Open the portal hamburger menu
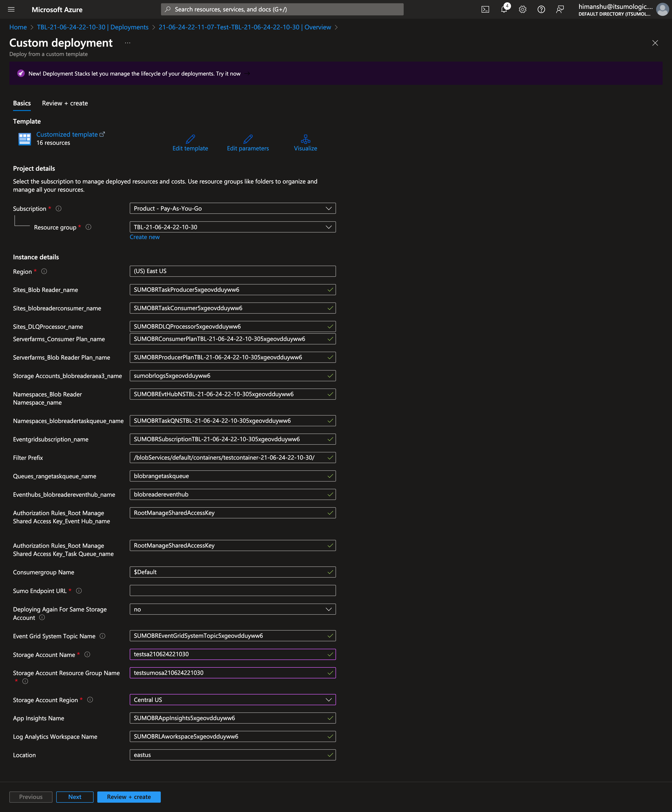This screenshot has height=812, width=672. 11,9
